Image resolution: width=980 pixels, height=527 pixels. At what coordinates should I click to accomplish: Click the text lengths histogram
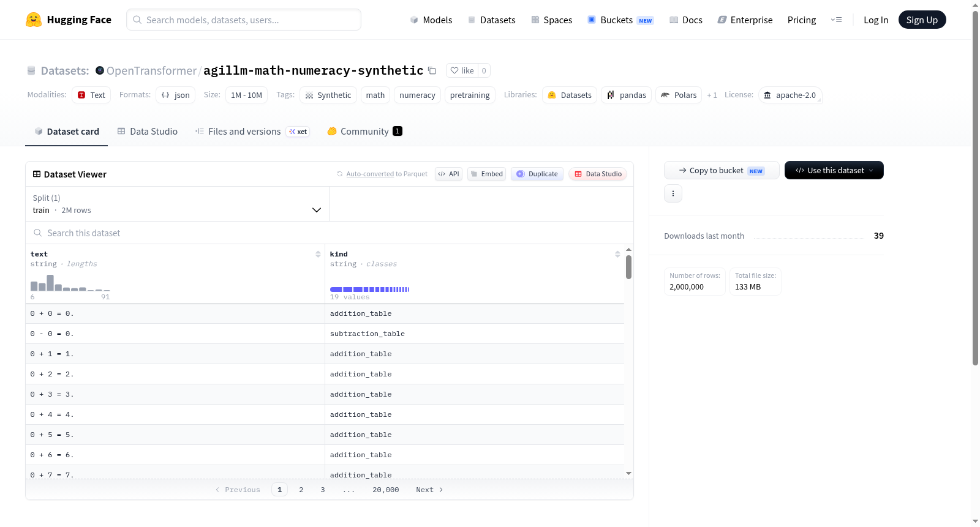(x=70, y=283)
